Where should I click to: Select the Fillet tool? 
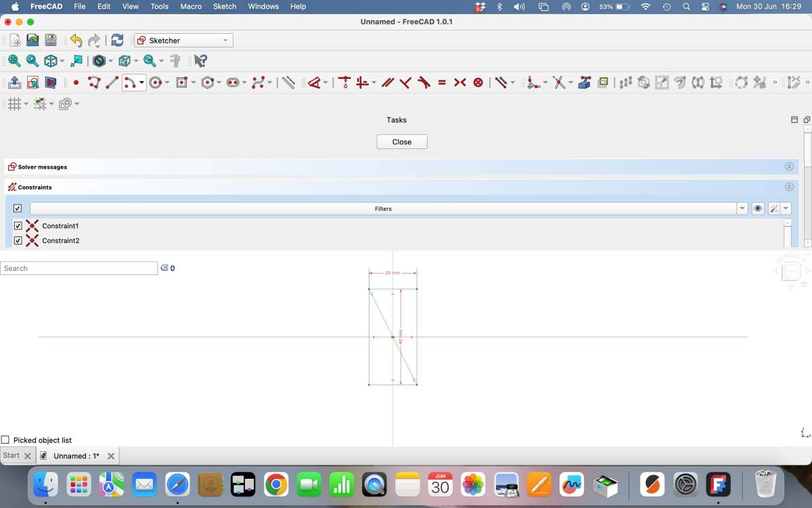click(533, 83)
